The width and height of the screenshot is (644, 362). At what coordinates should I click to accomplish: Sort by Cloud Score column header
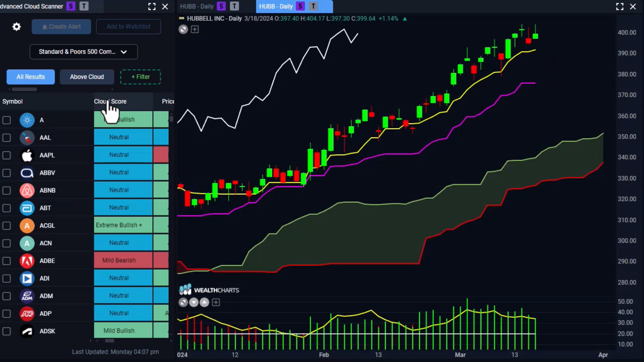[110, 101]
